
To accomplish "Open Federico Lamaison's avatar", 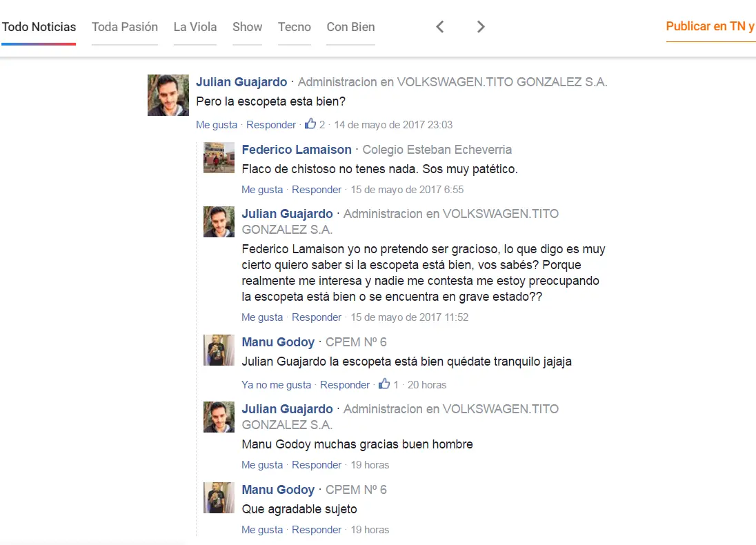I will 219,158.
